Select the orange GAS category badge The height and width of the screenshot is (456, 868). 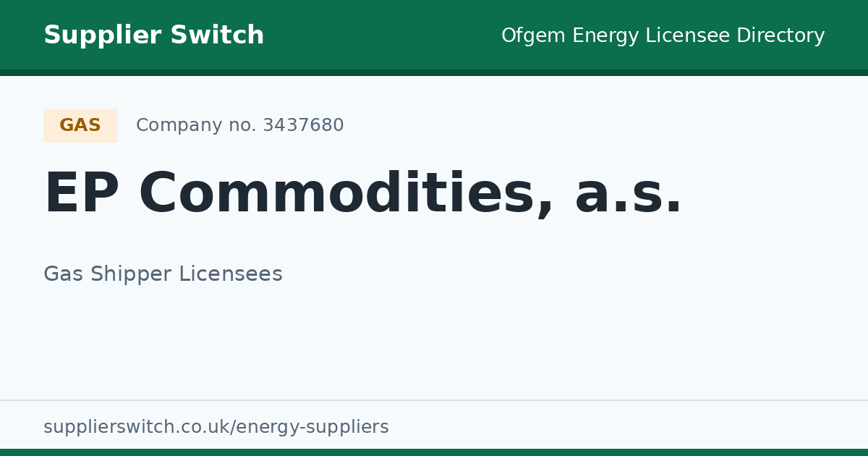pyautogui.click(x=80, y=125)
